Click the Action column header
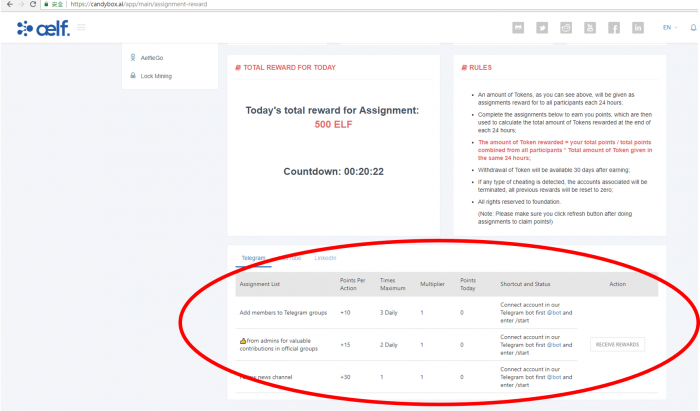The image size is (700, 411). (x=617, y=284)
